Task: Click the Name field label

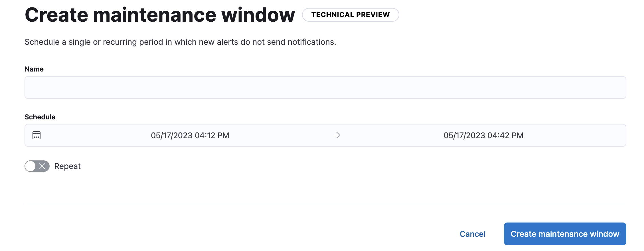Action: [34, 69]
